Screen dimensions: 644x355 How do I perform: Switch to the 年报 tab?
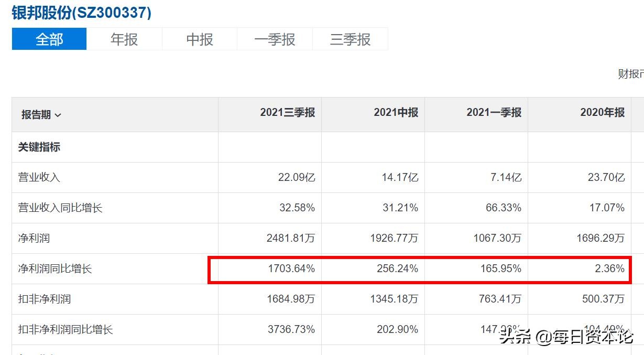click(x=124, y=38)
